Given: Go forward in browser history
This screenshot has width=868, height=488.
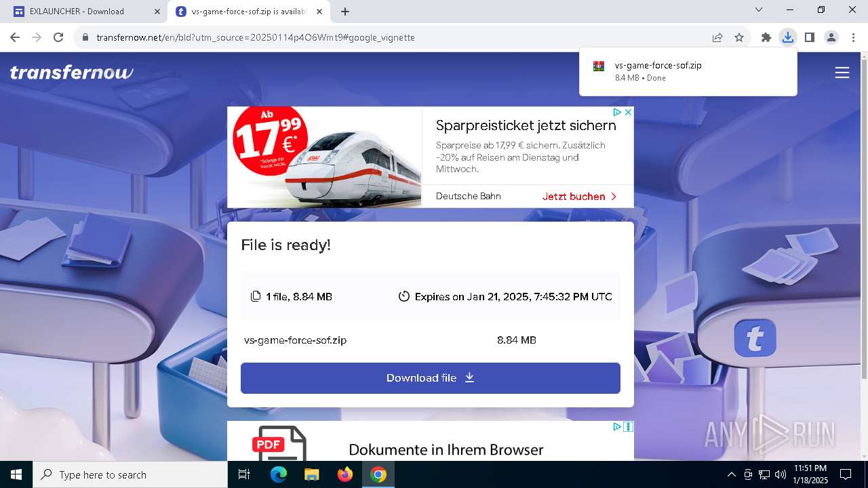Looking at the screenshot, I should click(x=37, y=37).
